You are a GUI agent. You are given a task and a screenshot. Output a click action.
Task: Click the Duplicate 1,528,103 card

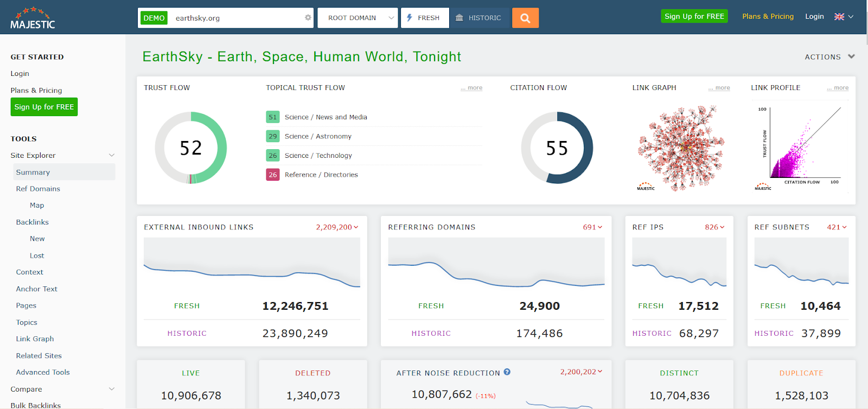pos(801,385)
